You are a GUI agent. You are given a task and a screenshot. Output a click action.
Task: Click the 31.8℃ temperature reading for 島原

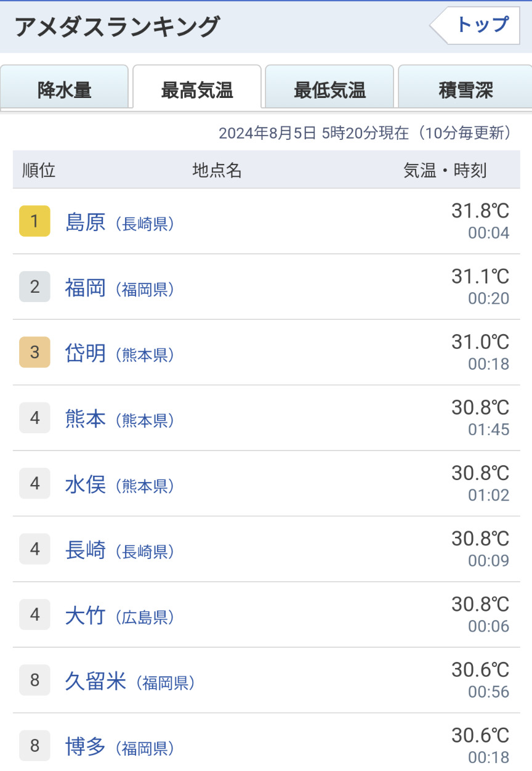480,211
